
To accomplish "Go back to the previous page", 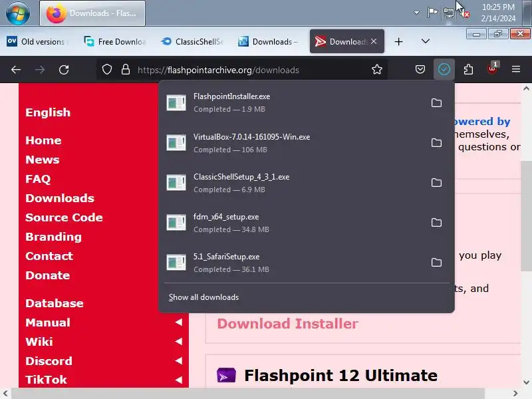I will (x=16, y=70).
